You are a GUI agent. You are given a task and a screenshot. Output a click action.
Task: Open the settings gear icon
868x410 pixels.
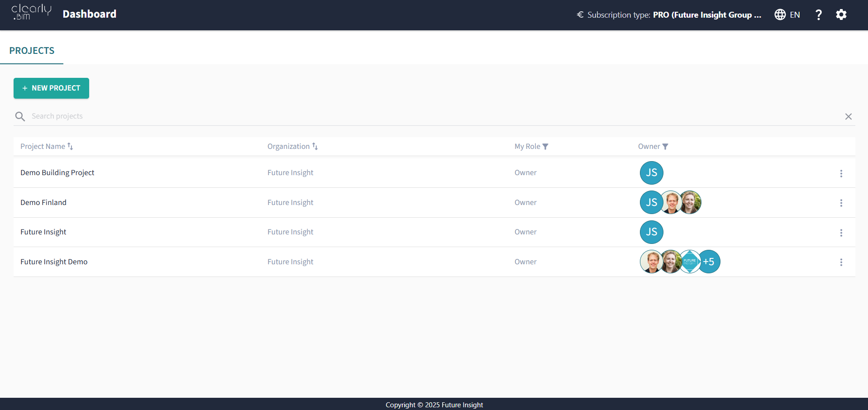pyautogui.click(x=841, y=14)
